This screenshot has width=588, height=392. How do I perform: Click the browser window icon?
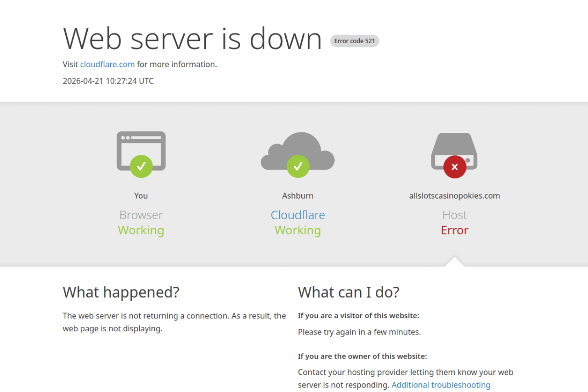coord(141,146)
